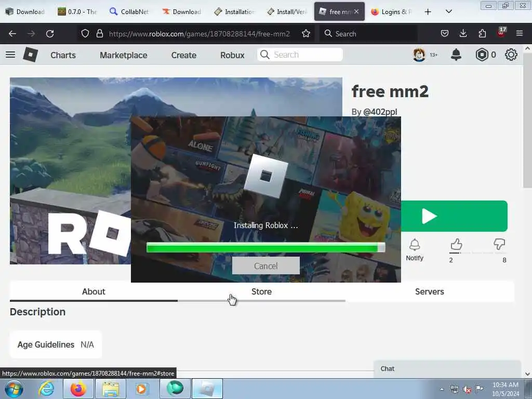Open the Action Center flag tray icon

coord(480,389)
